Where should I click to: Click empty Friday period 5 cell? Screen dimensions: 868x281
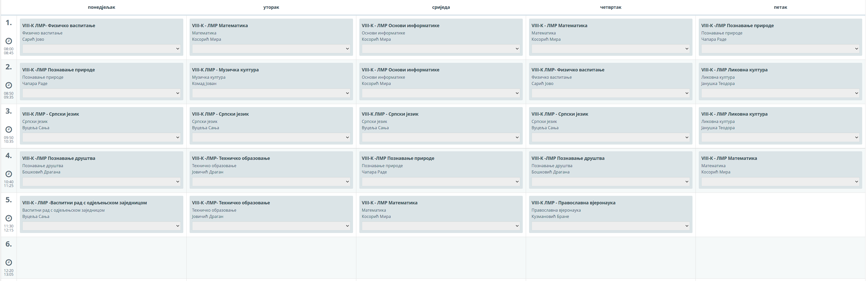(x=780, y=215)
